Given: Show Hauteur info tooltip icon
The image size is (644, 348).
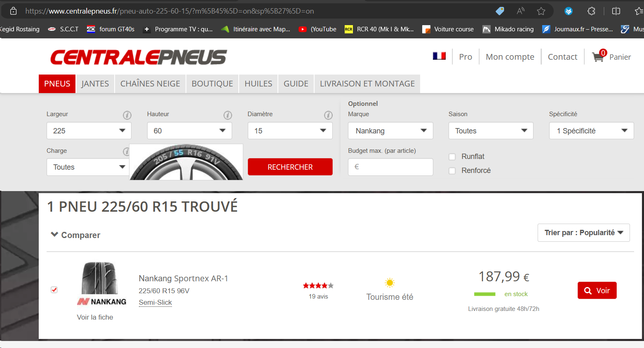Looking at the screenshot, I should click(228, 115).
